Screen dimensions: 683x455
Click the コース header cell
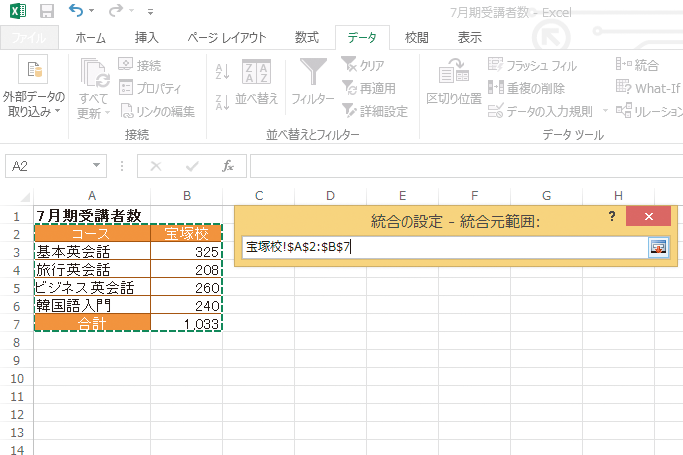coord(92,234)
